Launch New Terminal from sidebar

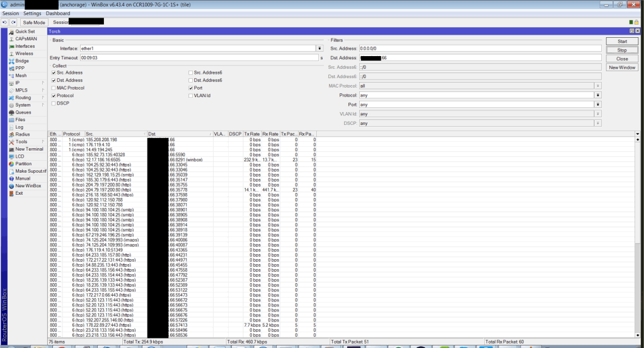coord(29,149)
